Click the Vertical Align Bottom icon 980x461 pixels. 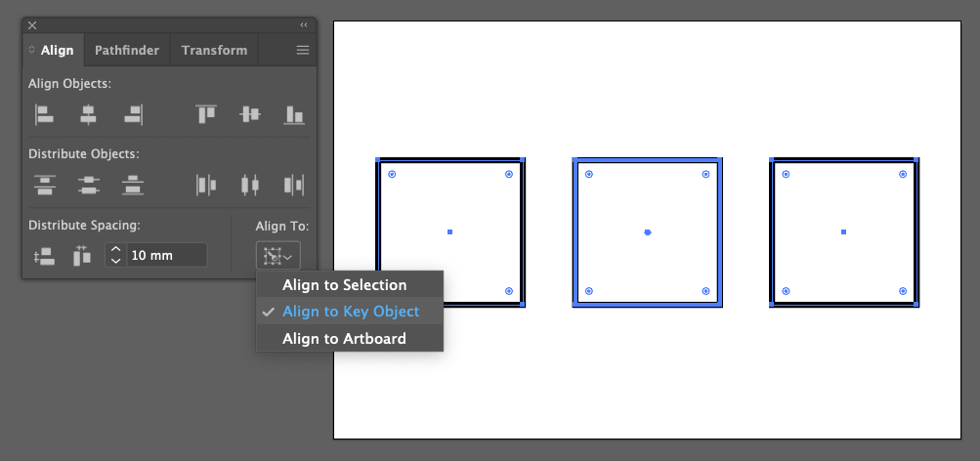tap(294, 114)
